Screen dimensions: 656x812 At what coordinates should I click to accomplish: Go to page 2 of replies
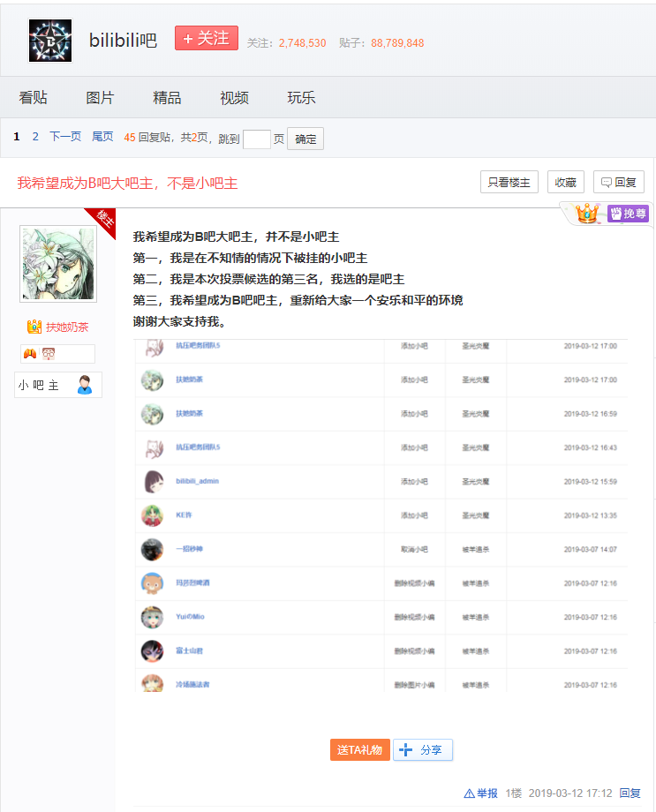coord(35,137)
